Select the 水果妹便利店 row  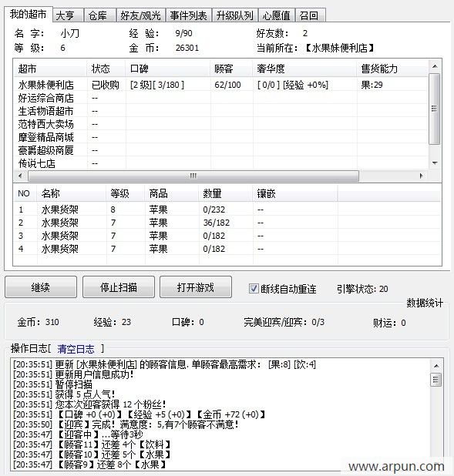coord(221,85)
